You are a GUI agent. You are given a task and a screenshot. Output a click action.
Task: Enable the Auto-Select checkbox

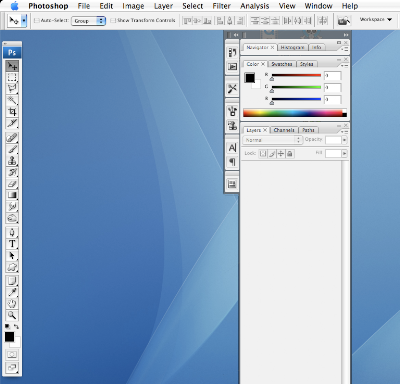pos(37,21)
